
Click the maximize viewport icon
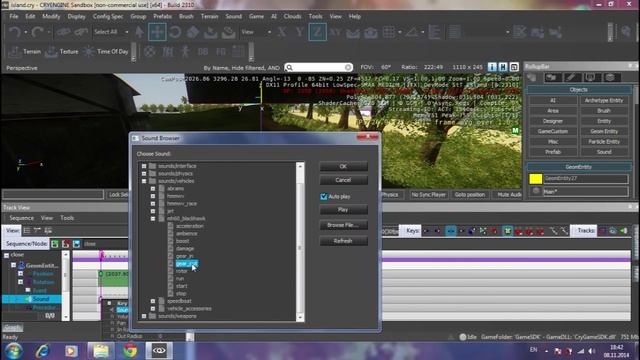[x=514, y=67]
